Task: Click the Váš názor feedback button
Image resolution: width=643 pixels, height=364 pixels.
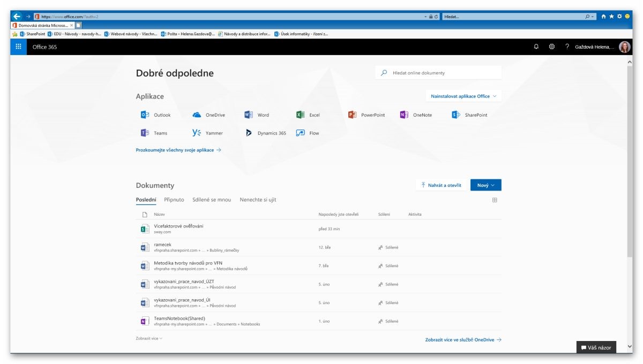Action: [x=596, y=347]
